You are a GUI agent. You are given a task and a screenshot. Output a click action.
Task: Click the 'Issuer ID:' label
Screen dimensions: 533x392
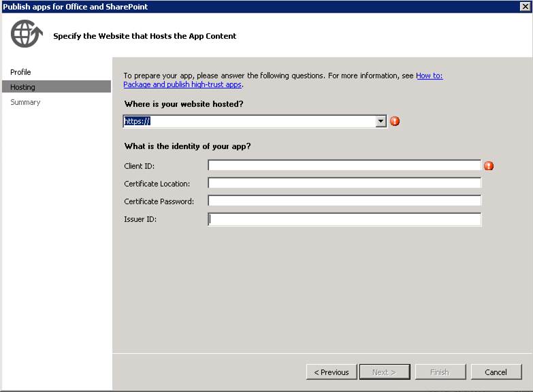tap(140, 219)
